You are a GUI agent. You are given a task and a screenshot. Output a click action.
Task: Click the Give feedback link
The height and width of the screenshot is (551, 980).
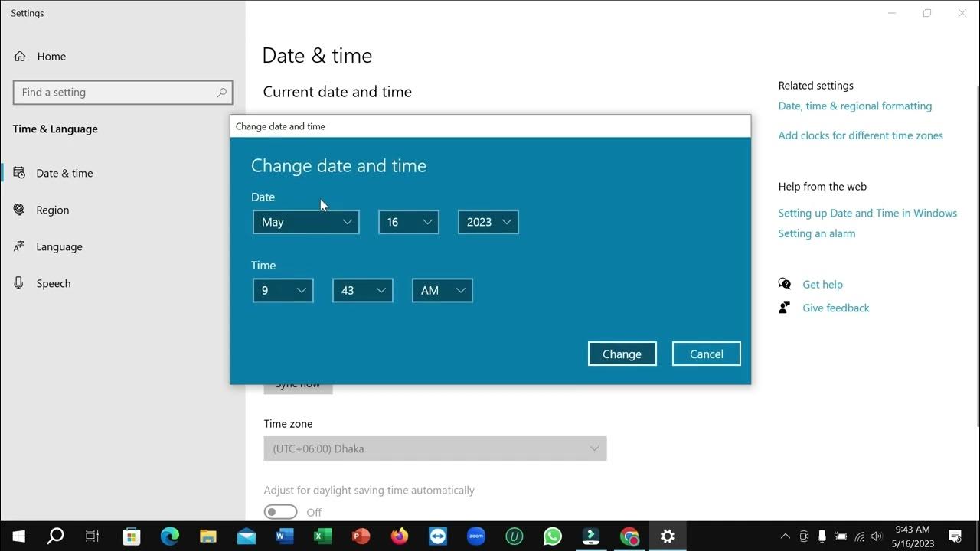[x=836, y=308]
